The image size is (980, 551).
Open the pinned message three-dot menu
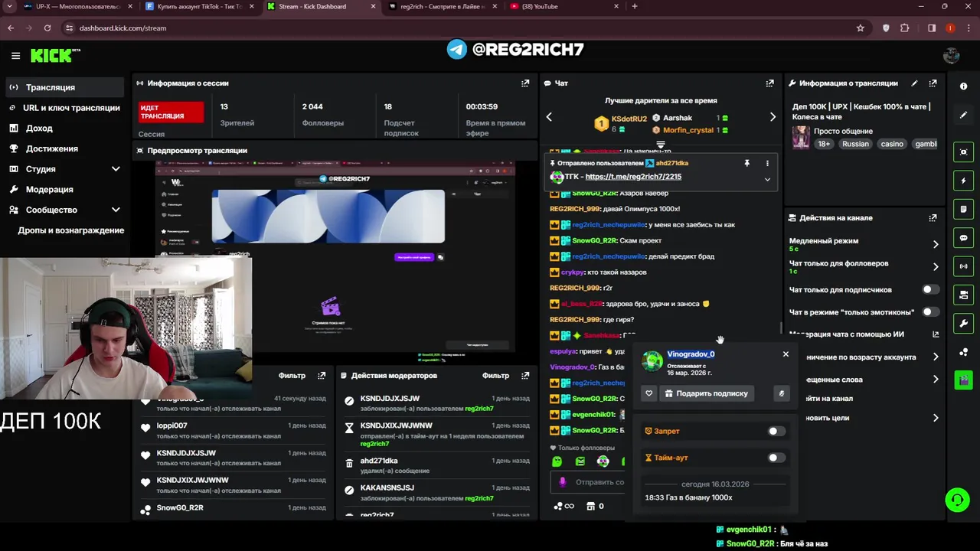[x=767, y=163]
